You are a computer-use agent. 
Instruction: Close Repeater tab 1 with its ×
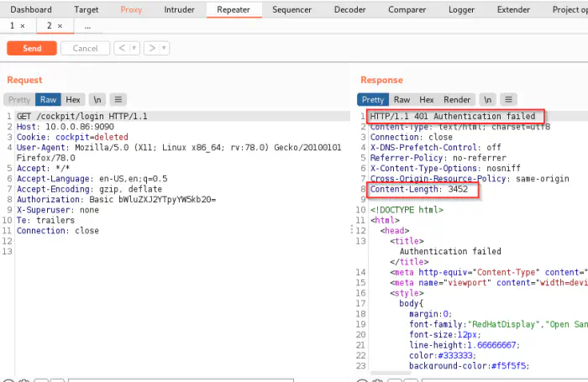pos(23,26)
